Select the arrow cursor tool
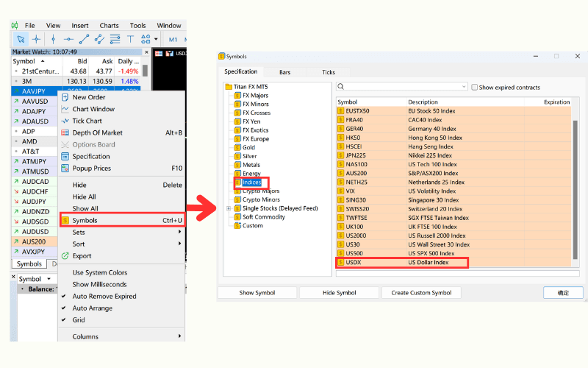This screenshot has width=588, height=368. (x=21, y=39)
